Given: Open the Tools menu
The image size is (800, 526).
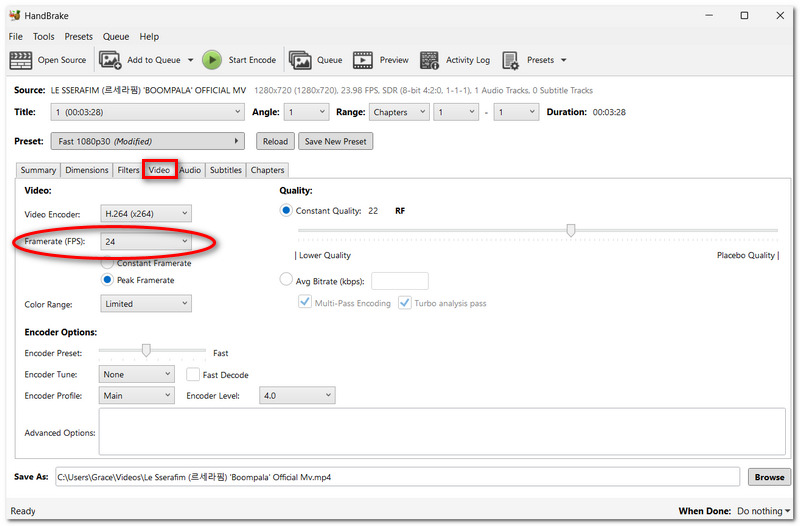Looking at the screenshot, I should coord(43,37).
